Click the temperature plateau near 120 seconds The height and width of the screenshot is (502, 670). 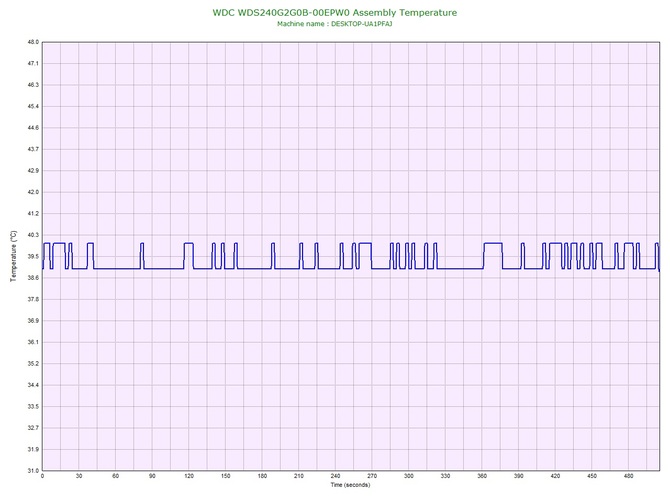(x=188, y=243)
